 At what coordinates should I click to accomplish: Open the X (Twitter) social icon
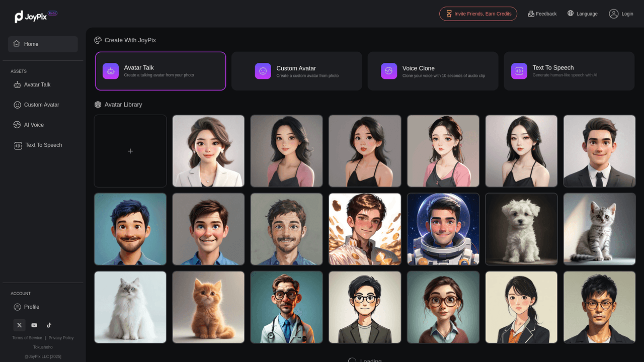(x=19, y=325)
